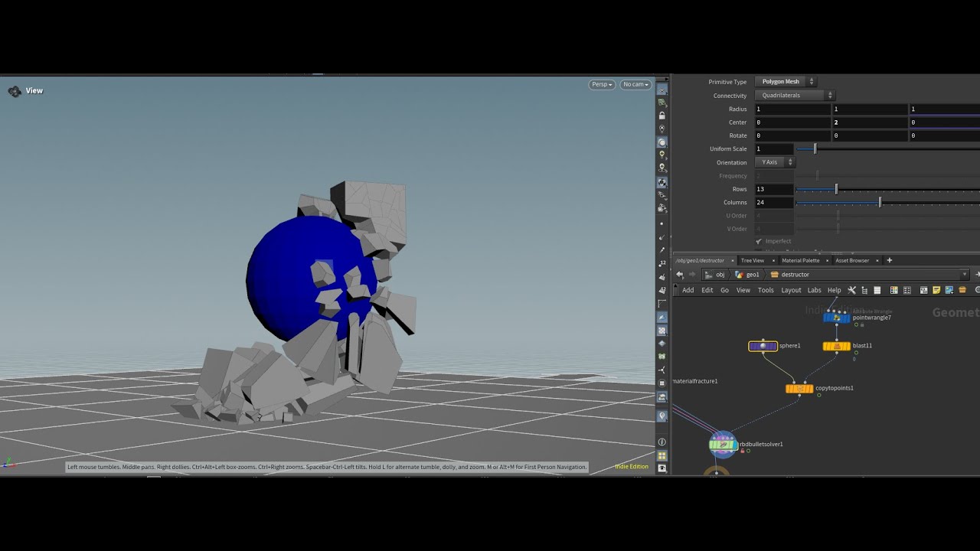Open the No cam camera menu
Screen dimensions: 980x551
coord(635,84)
